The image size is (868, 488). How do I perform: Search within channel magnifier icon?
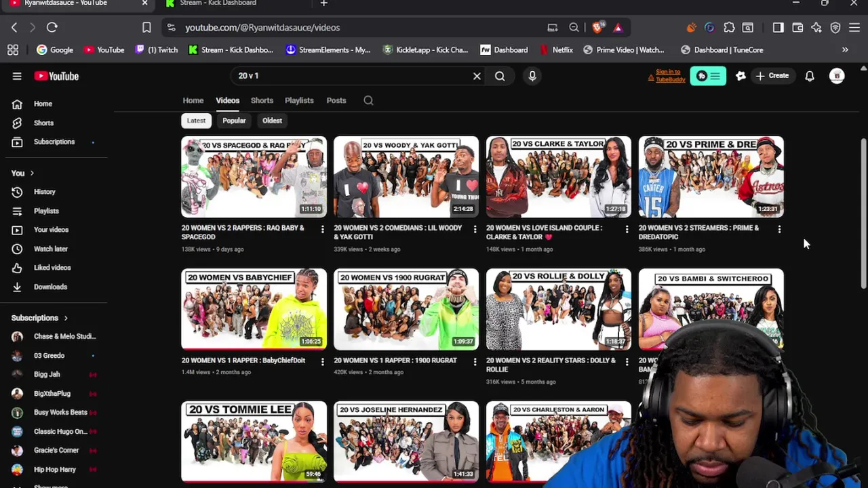click(x=368, y=100)
